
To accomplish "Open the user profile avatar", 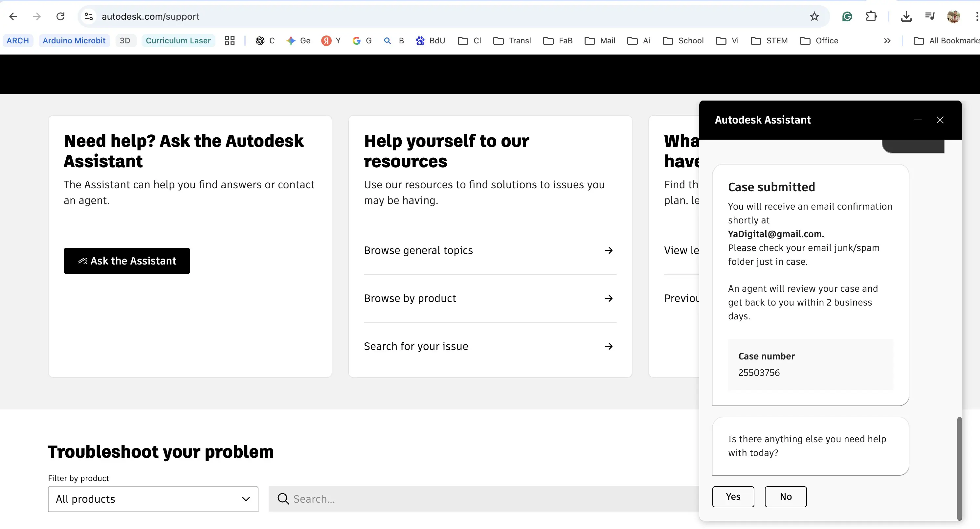I will [x=953, y=16].
